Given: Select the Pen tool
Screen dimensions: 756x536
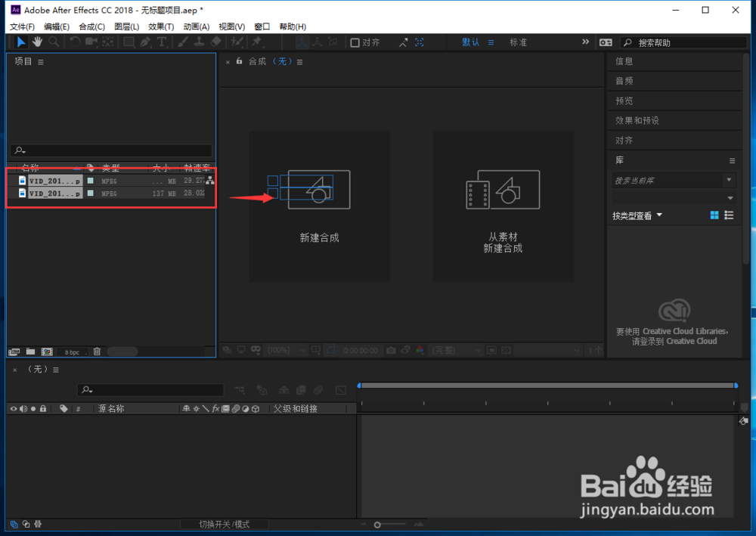Looking at the screenshot, I should click(146, 42).
